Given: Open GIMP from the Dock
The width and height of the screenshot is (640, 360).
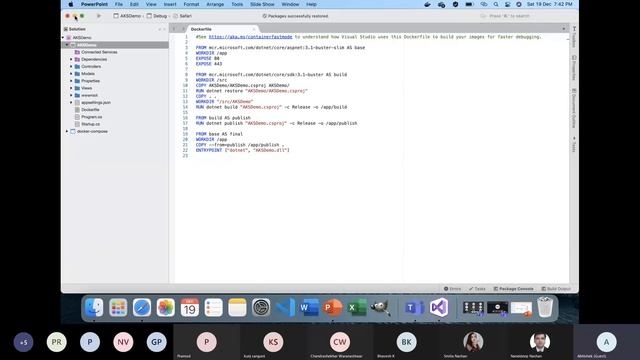Looking at the screenshot, I should coord(380,307).
